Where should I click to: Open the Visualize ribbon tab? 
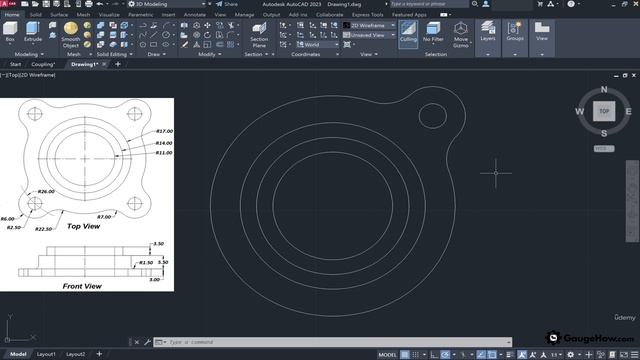(109, 15)
